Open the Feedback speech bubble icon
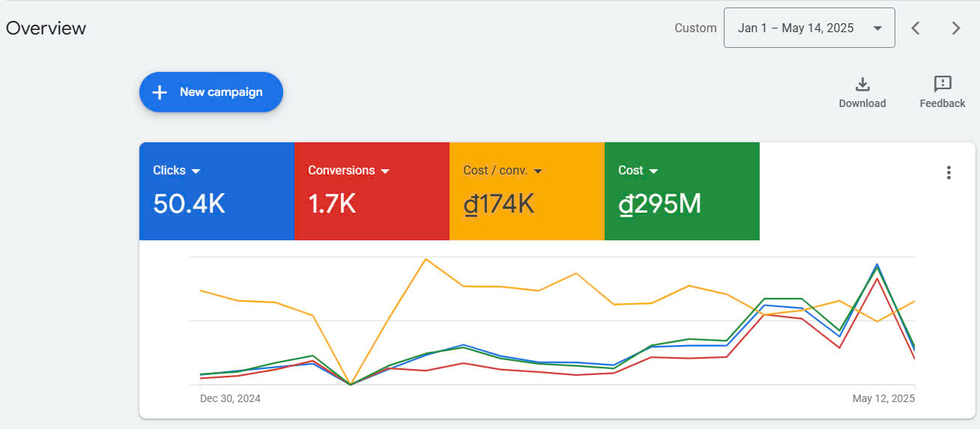 [x=943, y=84]
